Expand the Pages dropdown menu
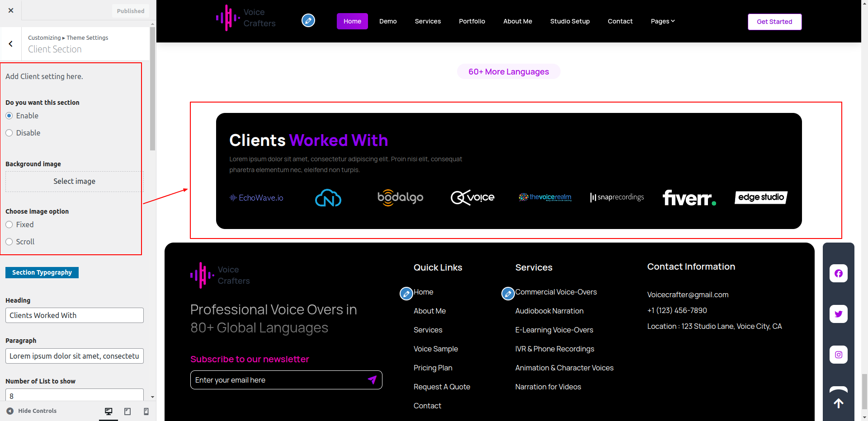This screenshot has height=421, width=868. pyautogui.click(x=662, y=21)
